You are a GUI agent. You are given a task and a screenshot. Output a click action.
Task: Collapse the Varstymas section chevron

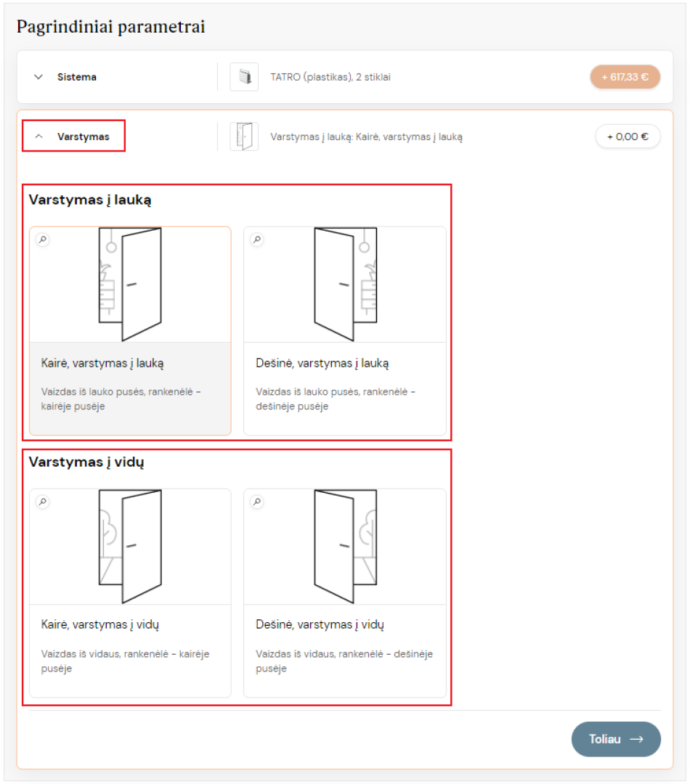tap(39, 136)
